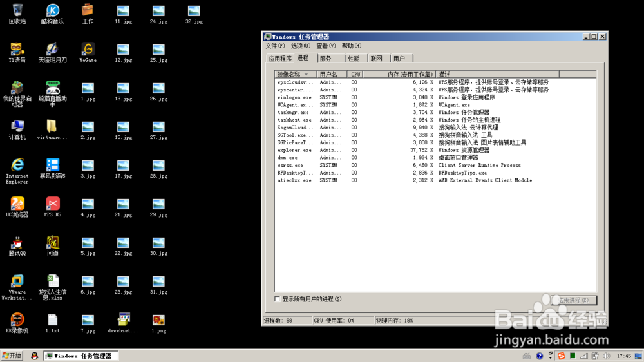Select the KK录像机 desktop icon
Viewport: 644px width, 362px height.
coord(17,323)
